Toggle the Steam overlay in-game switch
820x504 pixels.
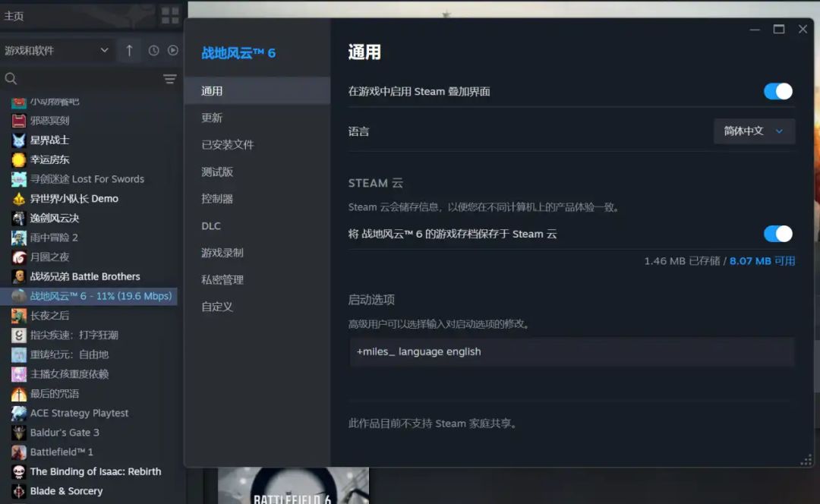pos(777,92)
